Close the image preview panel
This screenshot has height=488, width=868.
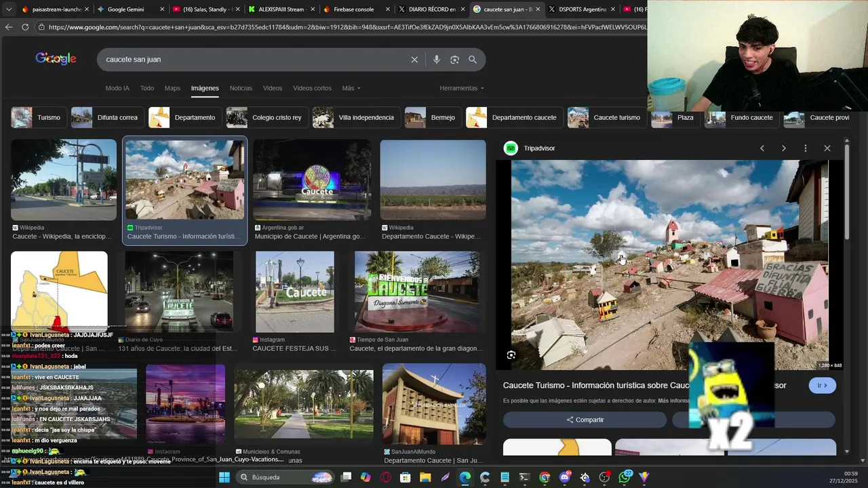pyautogui.click(x=827, y=148)
